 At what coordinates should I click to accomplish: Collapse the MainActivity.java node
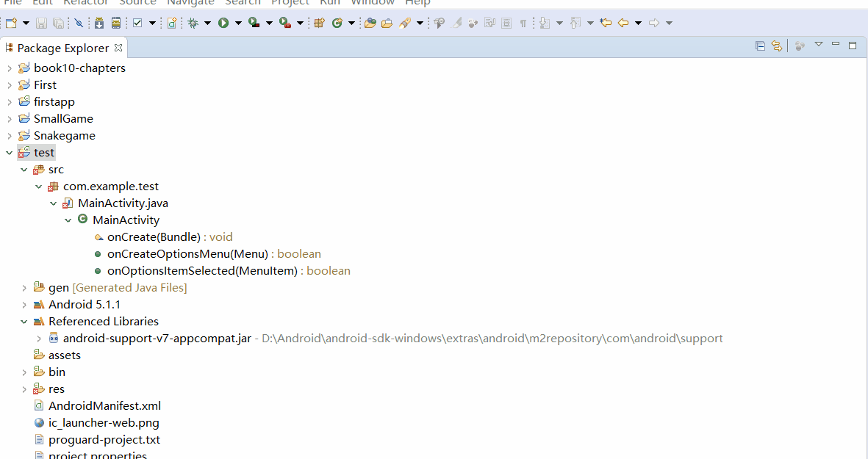[x=53, y=203]
